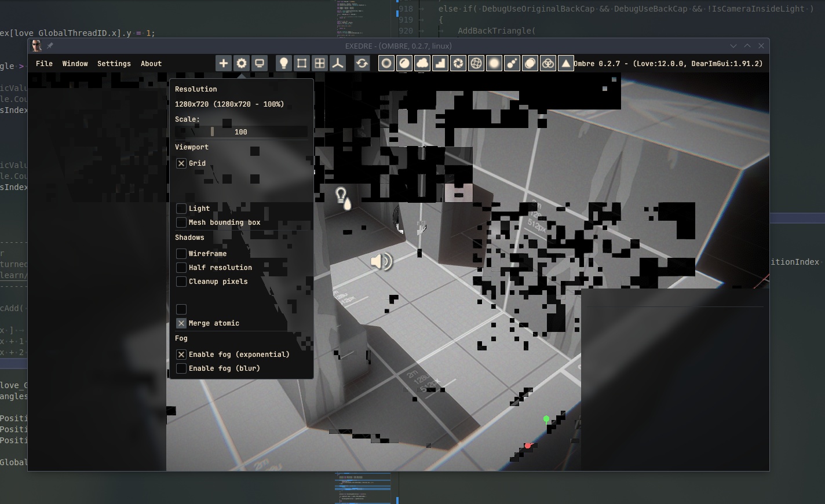
Task: Toggle the lightbulb lighting toolbar icon
Action: coord(284,64)
